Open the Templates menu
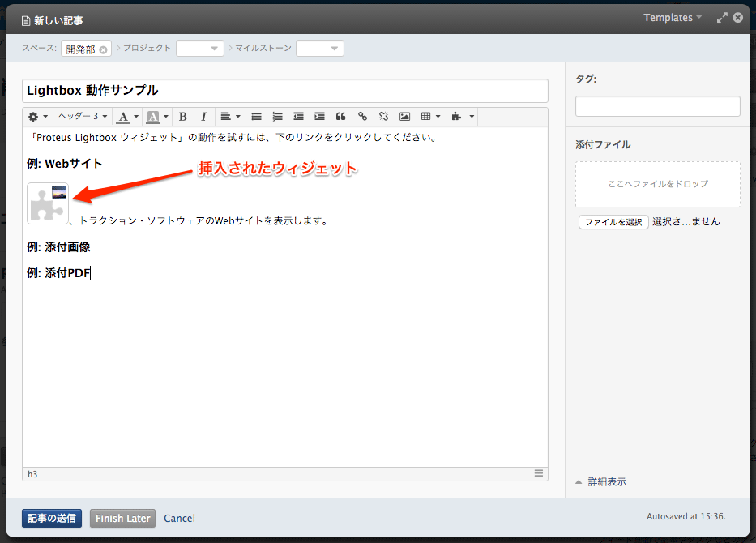 673,18
